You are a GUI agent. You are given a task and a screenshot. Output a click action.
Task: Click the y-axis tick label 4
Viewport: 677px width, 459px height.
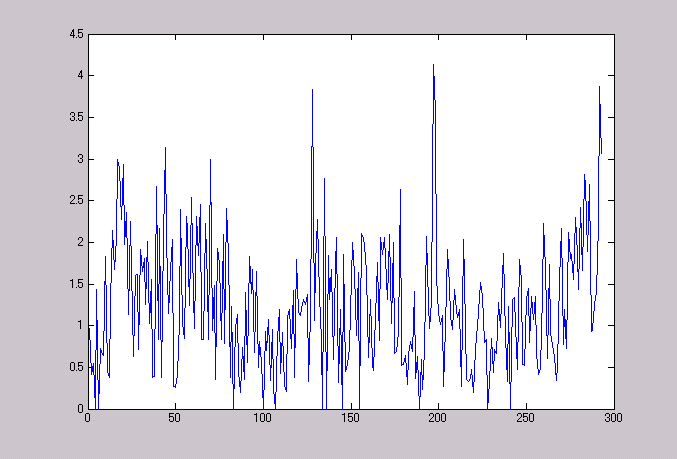(80, 76)
